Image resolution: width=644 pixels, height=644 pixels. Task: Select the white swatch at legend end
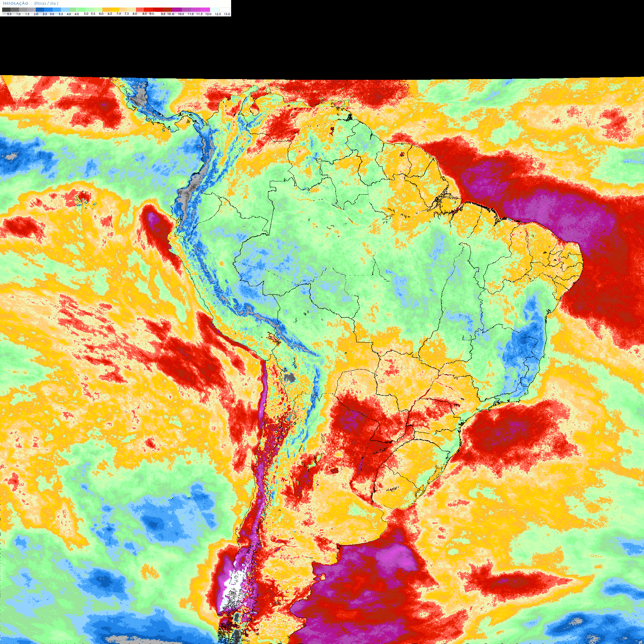225,10
